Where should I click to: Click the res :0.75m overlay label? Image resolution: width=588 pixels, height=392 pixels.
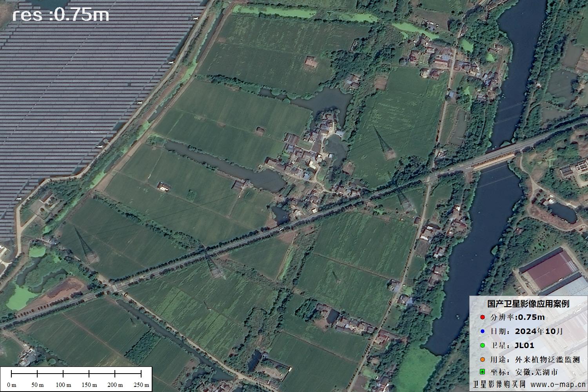click(x=61, y=15)
